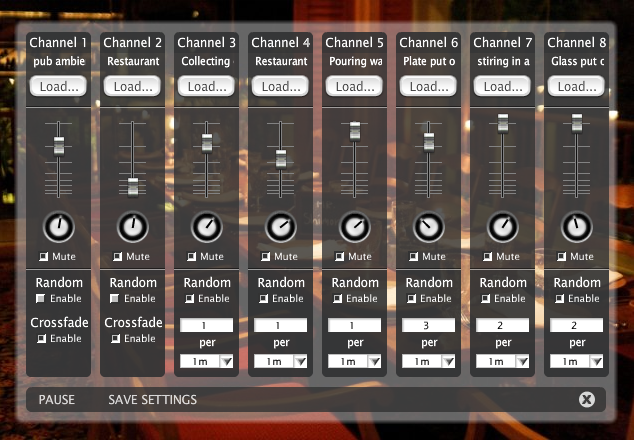Open Channel 3 time unit dropdown
The image size is (635, 440).
point(207,361)
